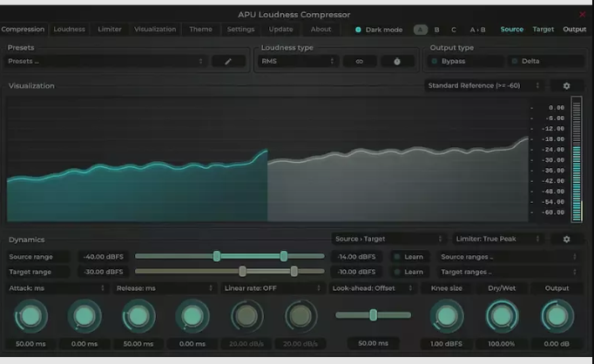
Task: Switch to the Limiter tab
Action: point(110,29)
